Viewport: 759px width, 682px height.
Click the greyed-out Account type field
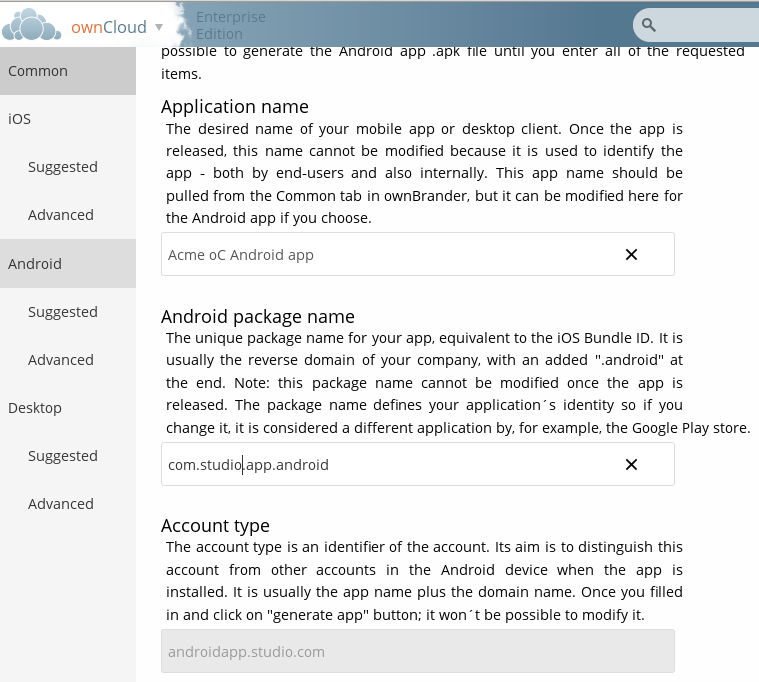pyautogui.click(x=417, y=651)
